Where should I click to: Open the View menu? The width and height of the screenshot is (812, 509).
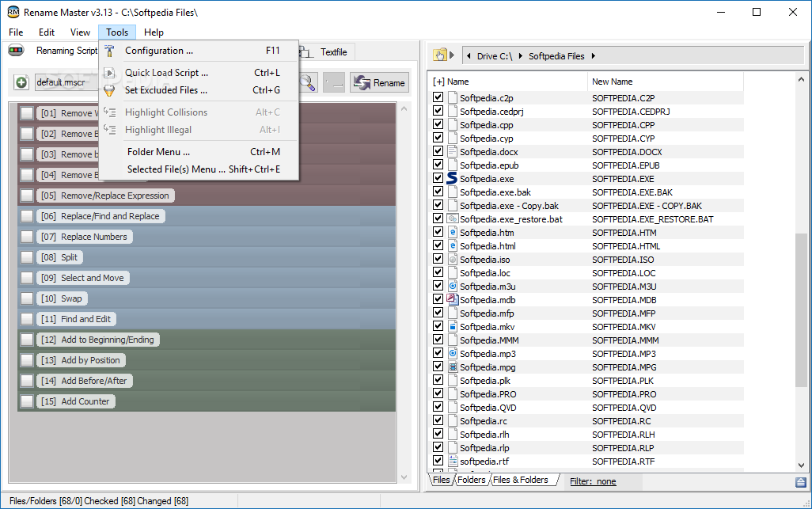80,32
